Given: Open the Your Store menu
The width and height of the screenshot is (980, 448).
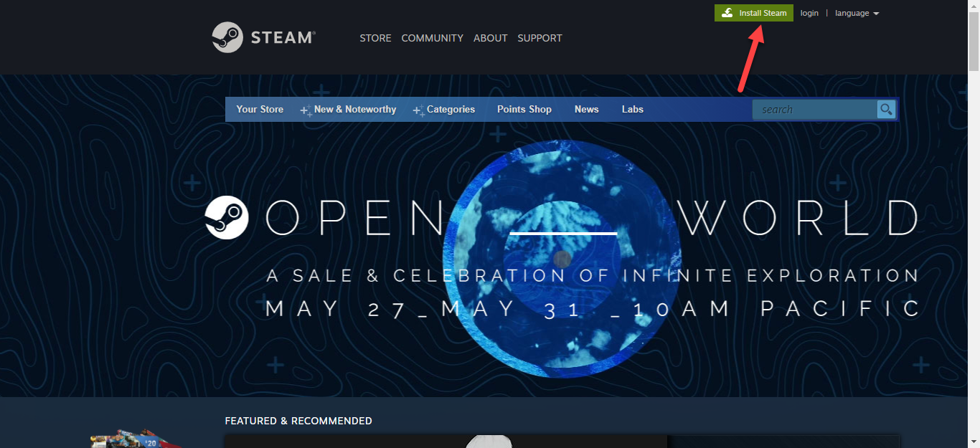Looking at the screenshot, I should pos(260,110).
